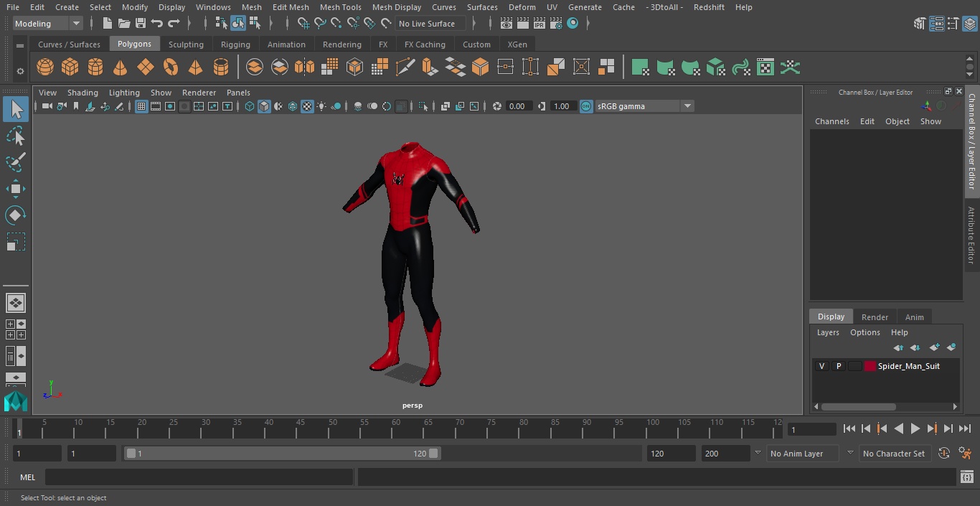This screenshot has width=980, height=506.
Task: Click the Save scene icon
Action: [x=141, y=24]
